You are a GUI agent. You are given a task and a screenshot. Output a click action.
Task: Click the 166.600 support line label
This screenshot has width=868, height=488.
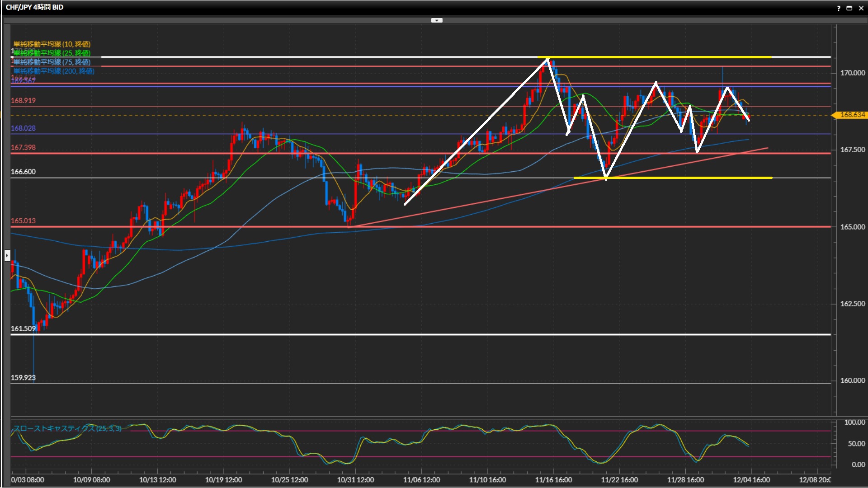23,172
